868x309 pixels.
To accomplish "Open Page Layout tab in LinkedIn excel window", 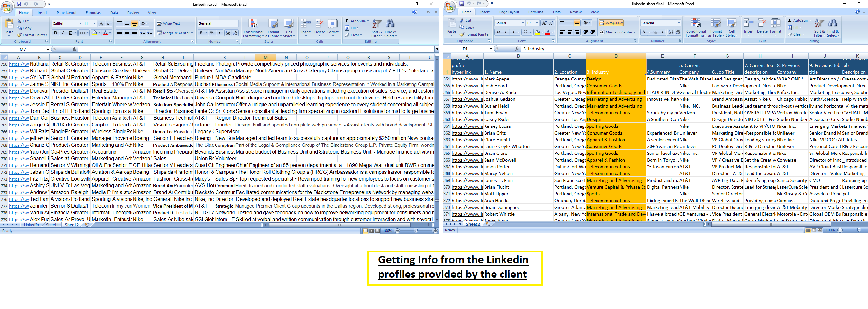I will tap(66, 13).
